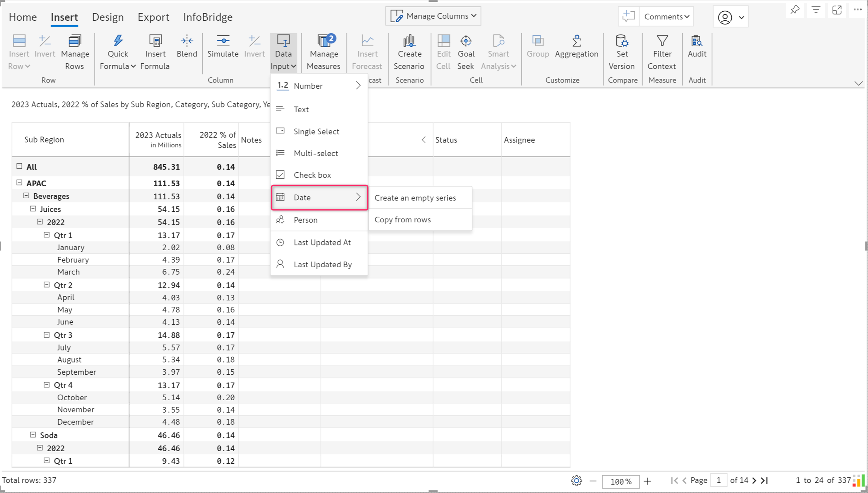Click the Audit icon in ribbon
The width and height of the screenshot is (868, 493).
697,41
